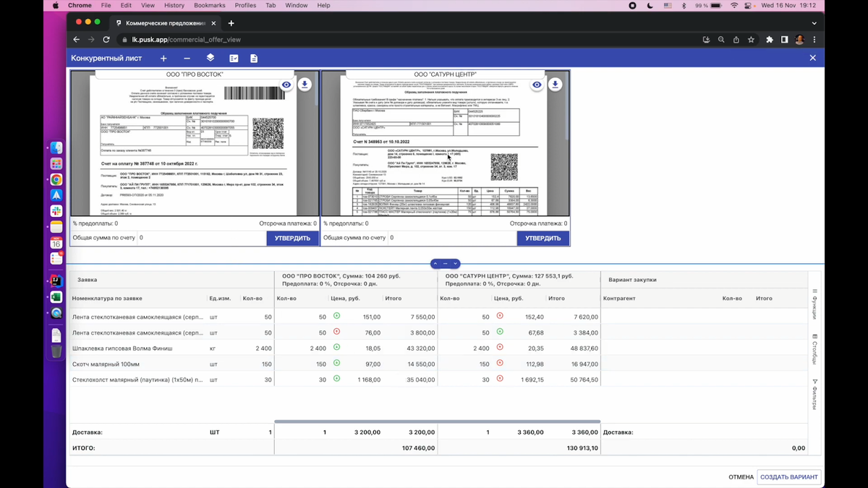
Task: Click the layers icon in the blue toolbar
Action: click(x=210, y=58)
